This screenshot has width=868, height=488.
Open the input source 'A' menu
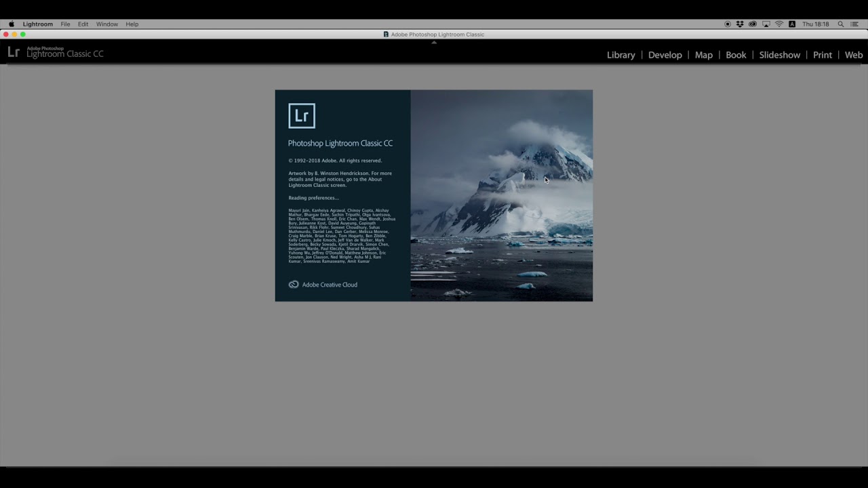[791, 24]
